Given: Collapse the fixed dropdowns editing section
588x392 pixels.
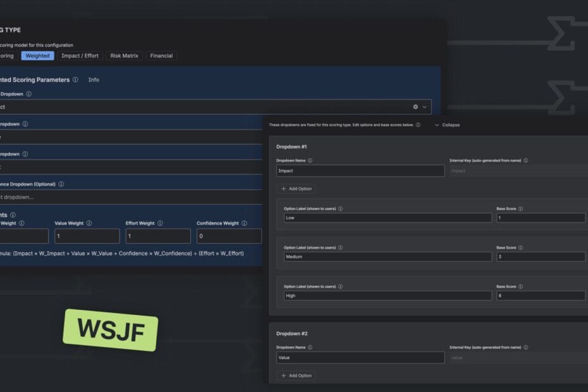Looking at the screenshot, I should 447,125.
